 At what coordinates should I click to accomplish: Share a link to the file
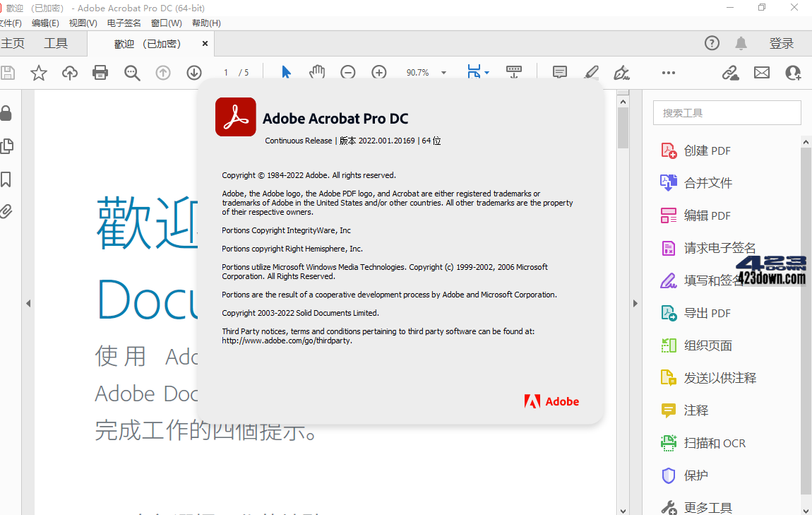(731, 73)
